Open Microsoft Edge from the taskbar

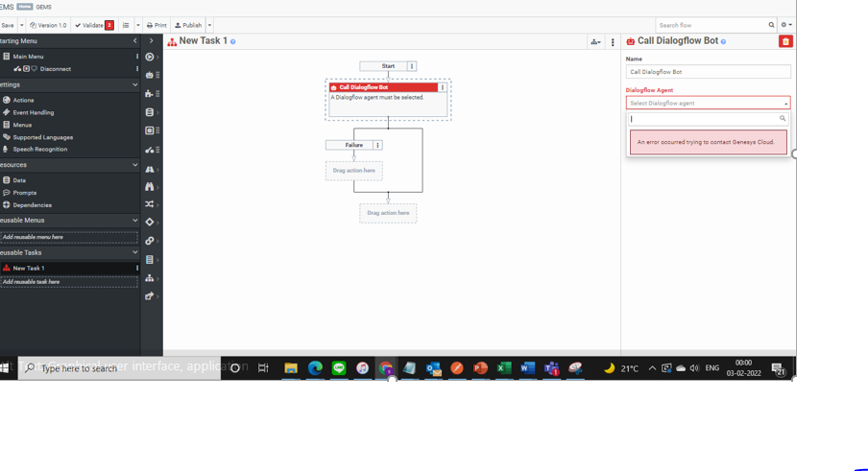tap(315, 368)
